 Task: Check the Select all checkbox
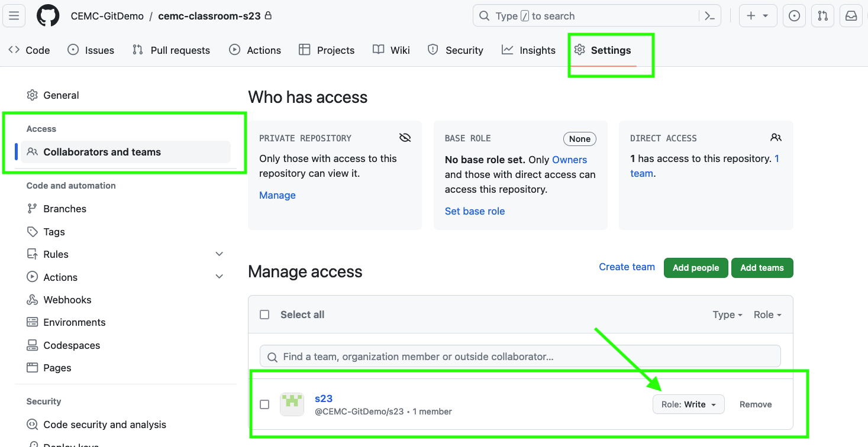pos(264,314)
